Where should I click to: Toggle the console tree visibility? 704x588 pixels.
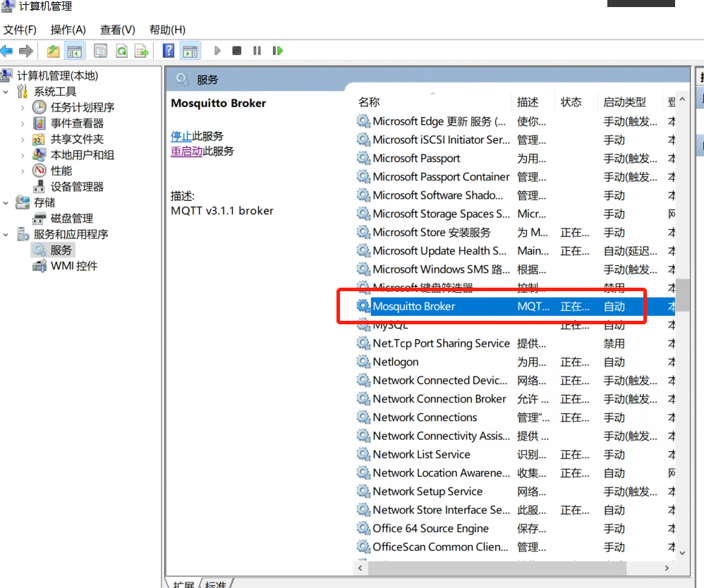click(75, 50)
